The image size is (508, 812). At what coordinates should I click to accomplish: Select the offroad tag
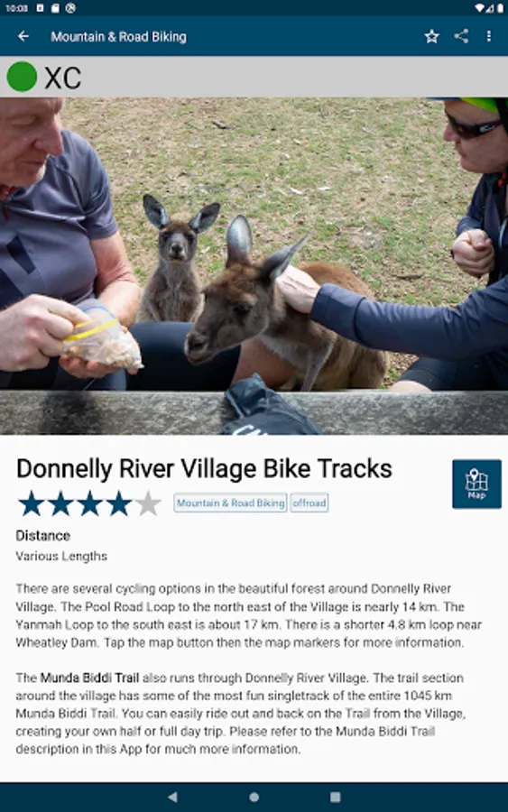click(309, 503)
